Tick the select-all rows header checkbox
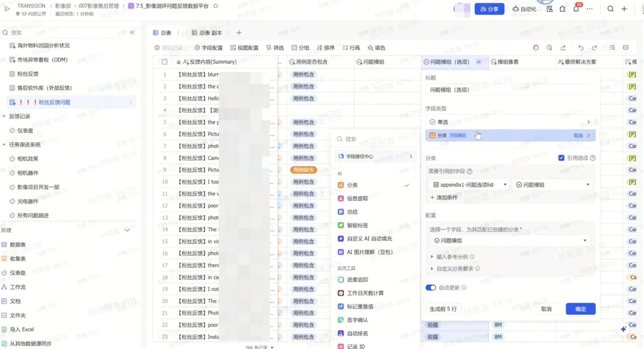Screen dimensions: 644x349 pyautogui.click(x=165, y=62)
